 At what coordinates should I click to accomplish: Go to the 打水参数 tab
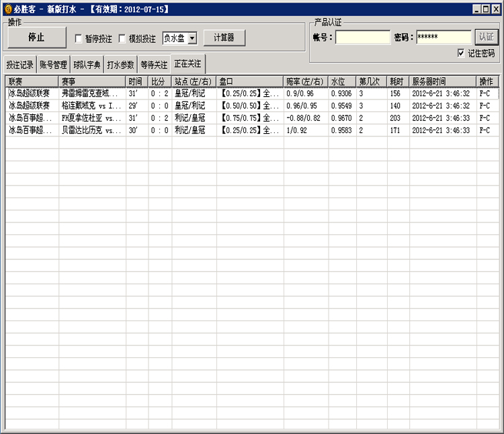click(121, 65)
